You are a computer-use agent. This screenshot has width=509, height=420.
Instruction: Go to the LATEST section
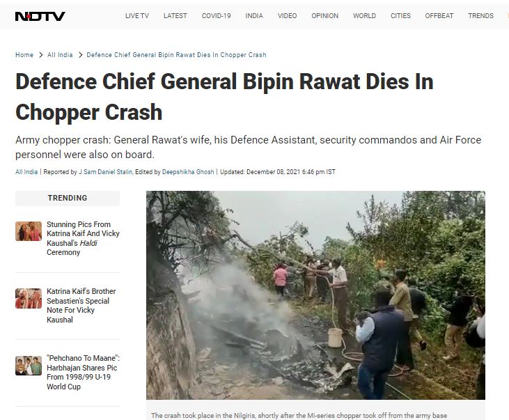(x=175, y=15)
